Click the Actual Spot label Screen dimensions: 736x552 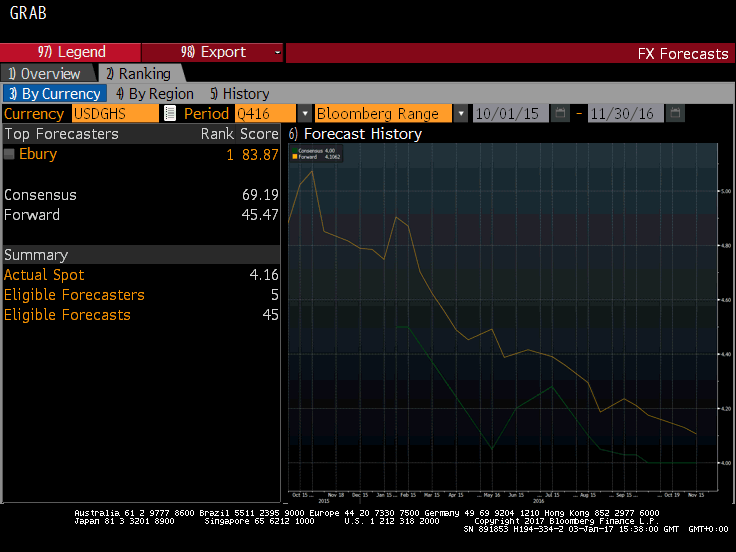44,275
